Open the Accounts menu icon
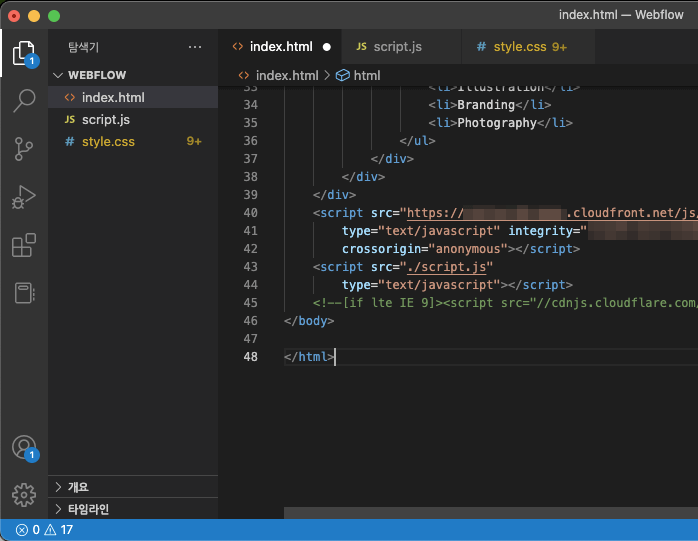 click(x=24, y=447)
